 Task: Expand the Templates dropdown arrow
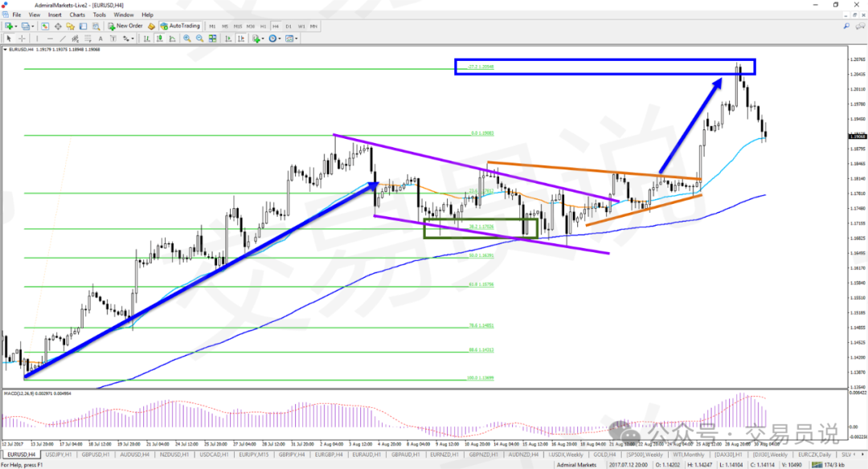click(x=296, y=39)
